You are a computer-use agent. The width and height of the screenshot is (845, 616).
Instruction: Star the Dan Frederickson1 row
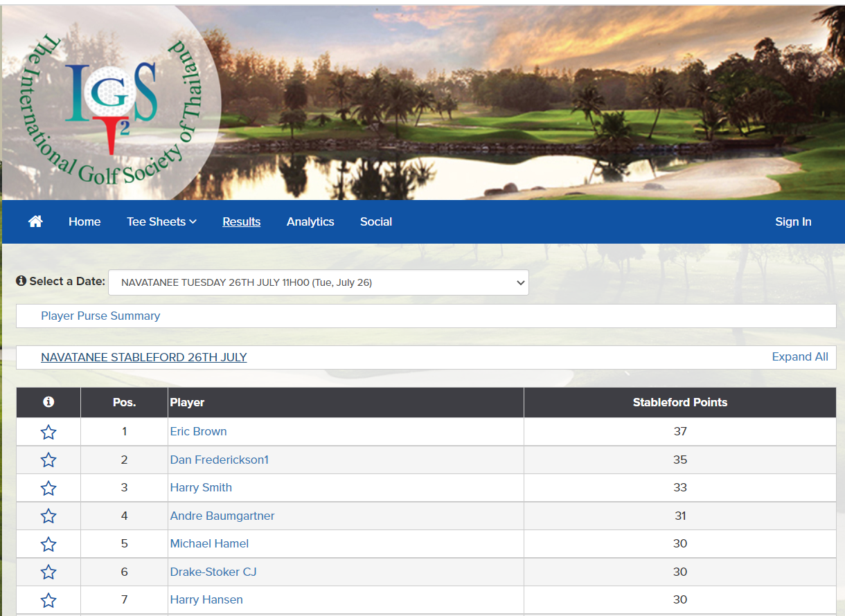pos(48,460)
